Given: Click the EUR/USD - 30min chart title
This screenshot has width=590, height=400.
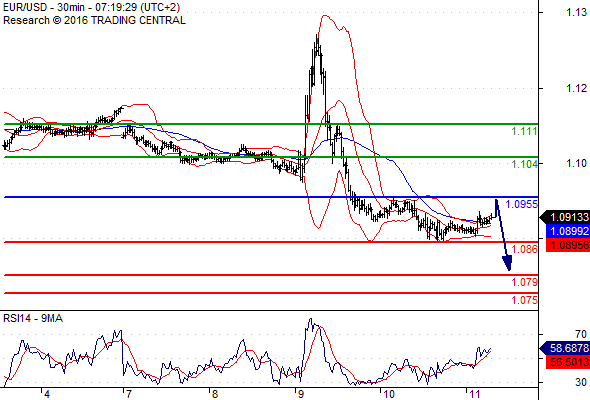Looking at the screenshot, I should coord(91,8).
